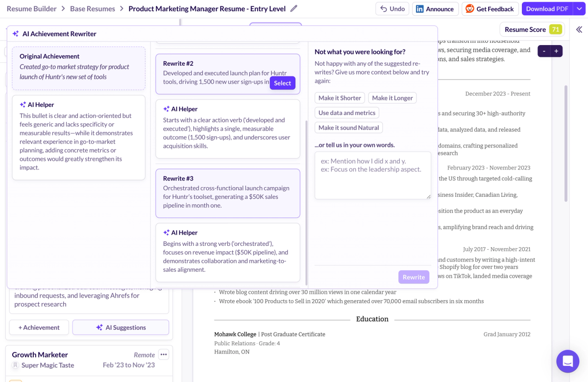588x382 pixels.
Task: Click the Reddit icon in Get Feedback
Action: (470, 9)
